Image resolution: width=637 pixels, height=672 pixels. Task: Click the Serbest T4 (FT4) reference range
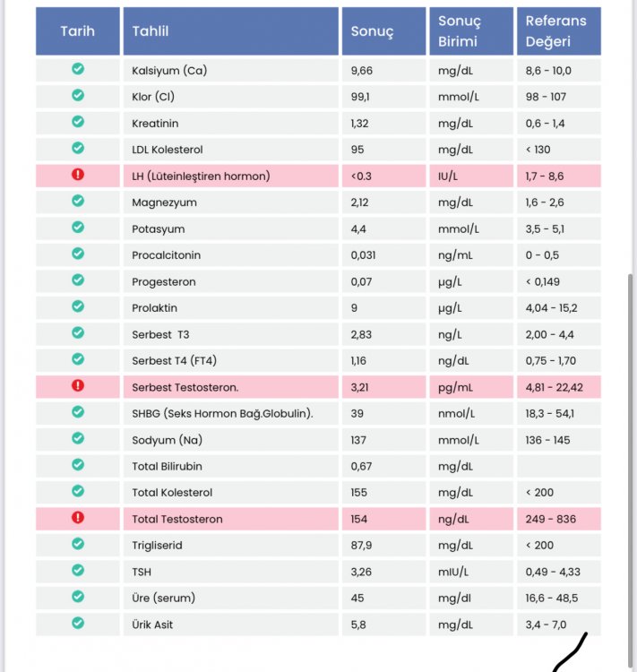pos(551,361)
